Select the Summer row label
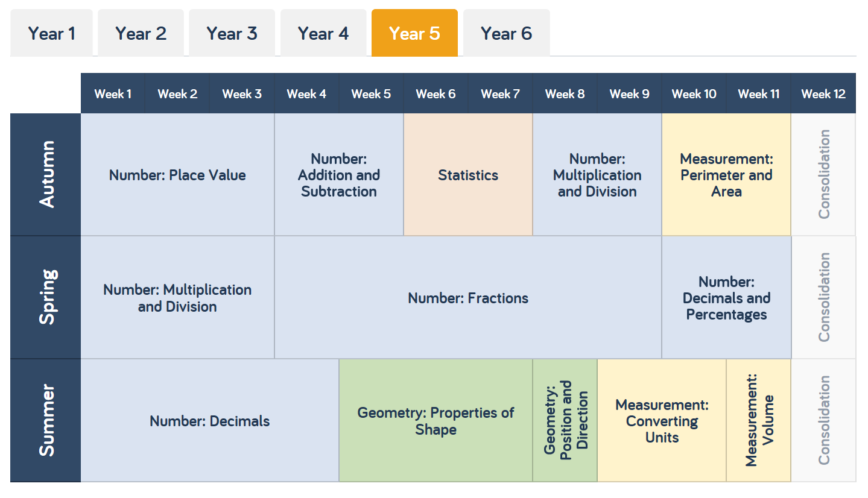 [x=45, y=420]
